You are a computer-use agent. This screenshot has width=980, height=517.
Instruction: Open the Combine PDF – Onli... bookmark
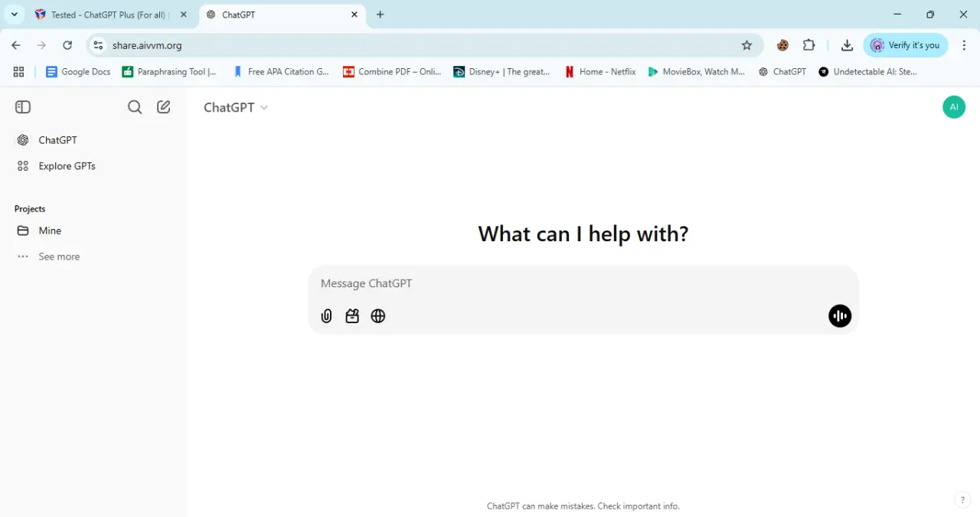pos(392,72)
